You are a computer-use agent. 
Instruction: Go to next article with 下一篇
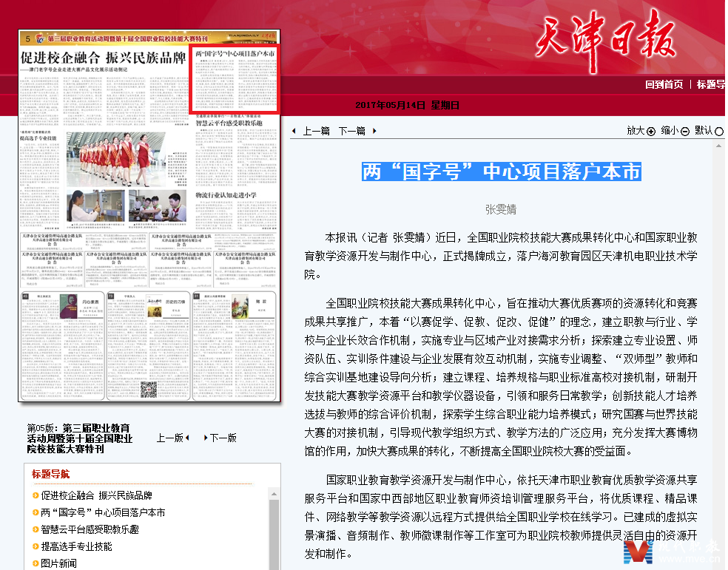(x=351, y=132)
